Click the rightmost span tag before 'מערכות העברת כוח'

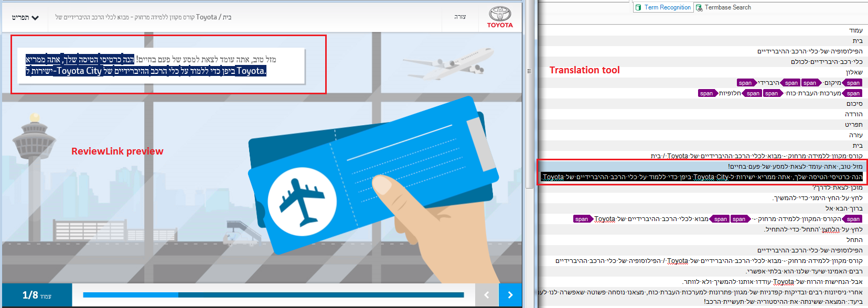[x=852, y=93]
